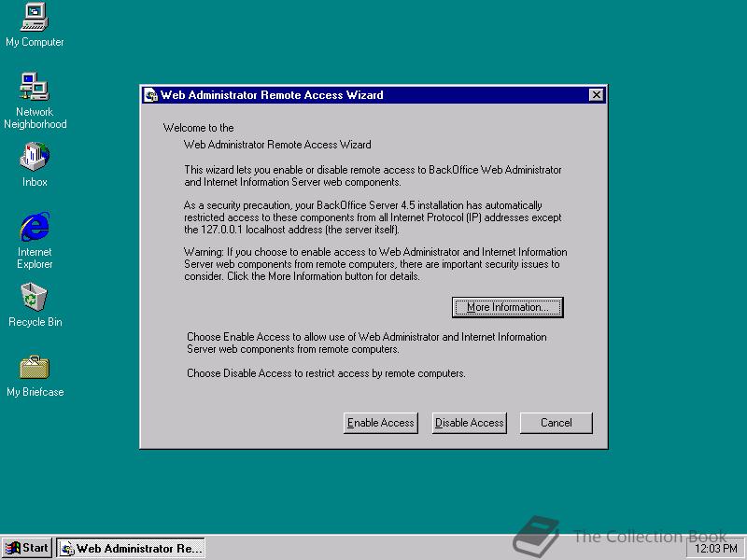Click Web Administrator taskbar button

pyautogui.click(x=131, y=548)
